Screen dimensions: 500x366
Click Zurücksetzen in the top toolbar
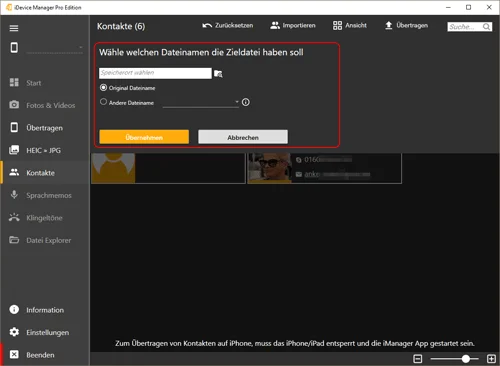click(x=228, y=25)
